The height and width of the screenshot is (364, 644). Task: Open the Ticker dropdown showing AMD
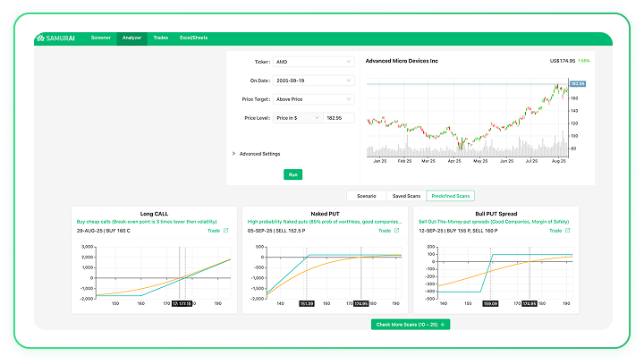[313, 62]
